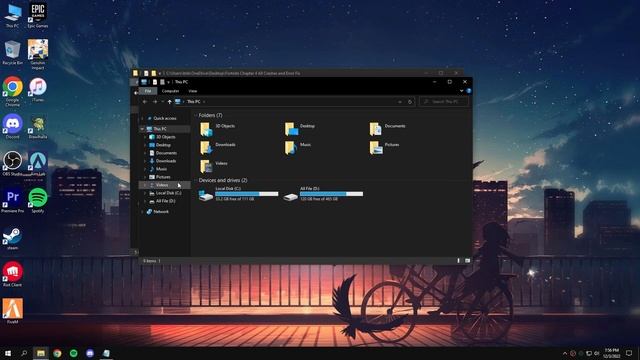Refresh the This PC address bar
The image size is (640, 360).
coord(410,102)
